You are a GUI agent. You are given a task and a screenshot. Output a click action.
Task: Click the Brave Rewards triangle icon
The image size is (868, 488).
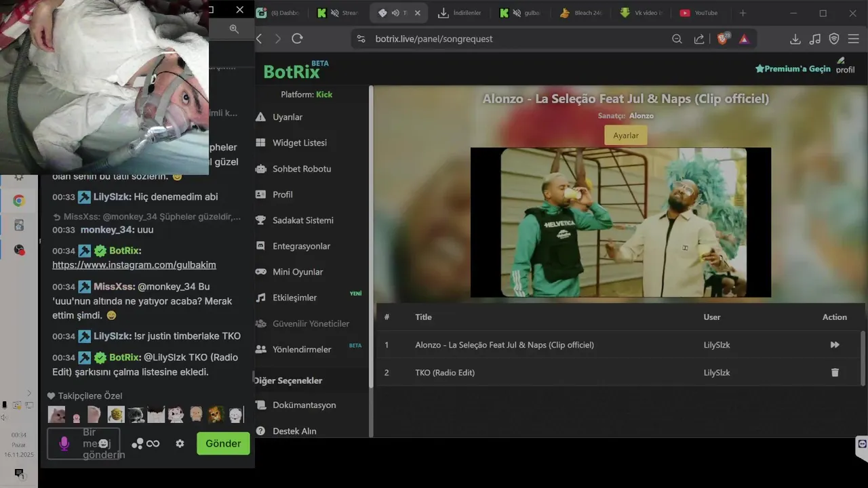[744, 39]
